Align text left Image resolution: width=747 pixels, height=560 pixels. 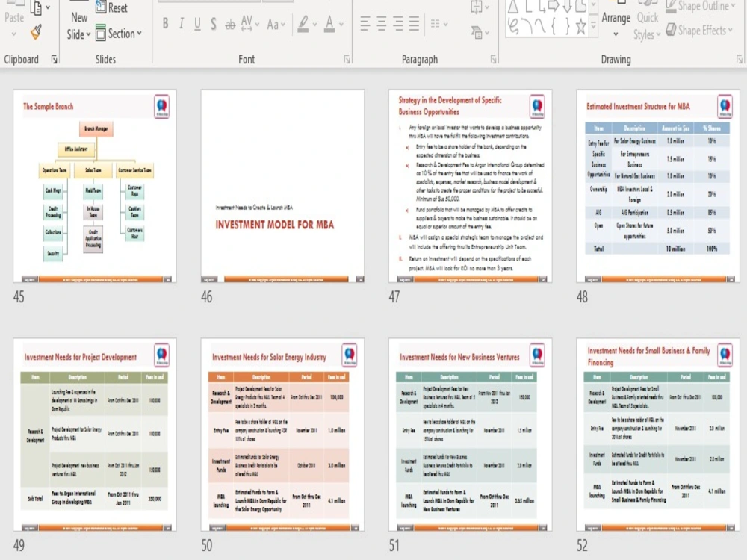point(365,23)
